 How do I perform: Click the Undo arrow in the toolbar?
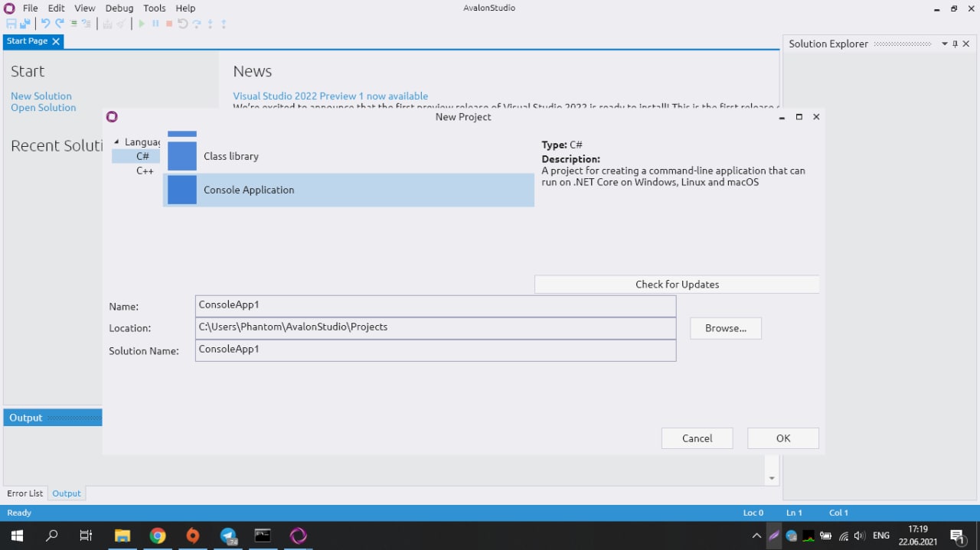click(45, 24)
